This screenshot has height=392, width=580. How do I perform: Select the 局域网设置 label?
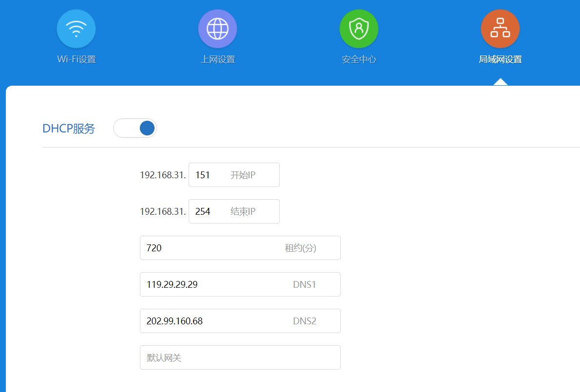click(x=500, y=59)
